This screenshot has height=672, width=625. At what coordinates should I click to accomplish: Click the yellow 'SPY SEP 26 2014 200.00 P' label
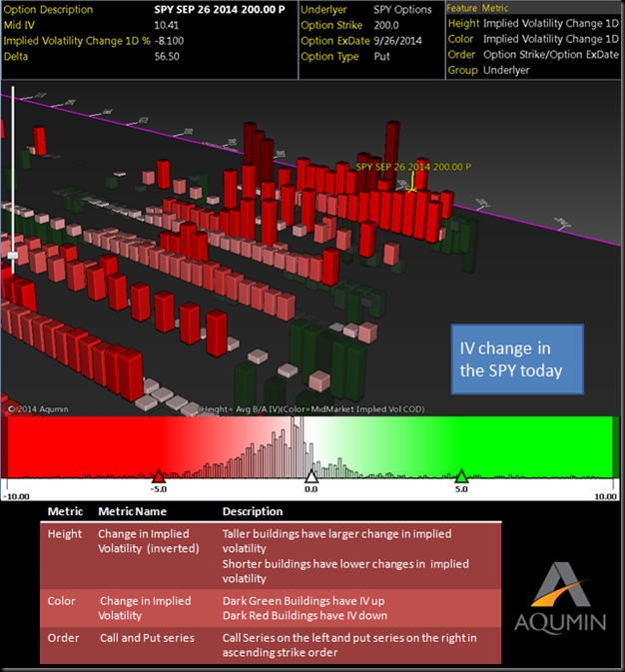pos(413,167)
